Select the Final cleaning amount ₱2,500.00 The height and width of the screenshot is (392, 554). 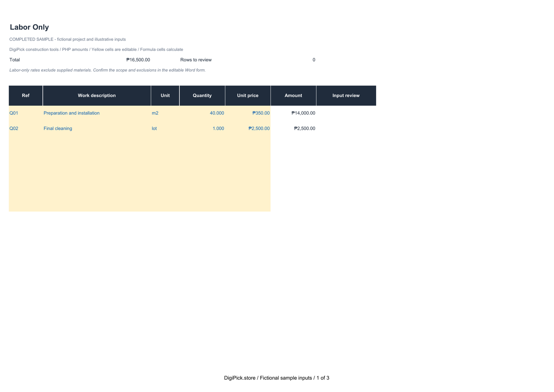coord(293,128)
